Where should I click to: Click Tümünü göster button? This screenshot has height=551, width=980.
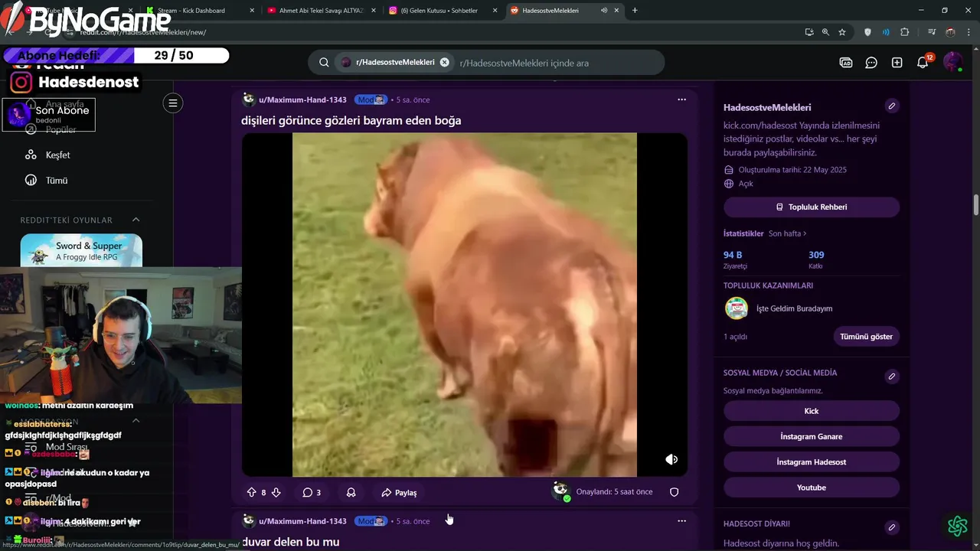[866, 337]
